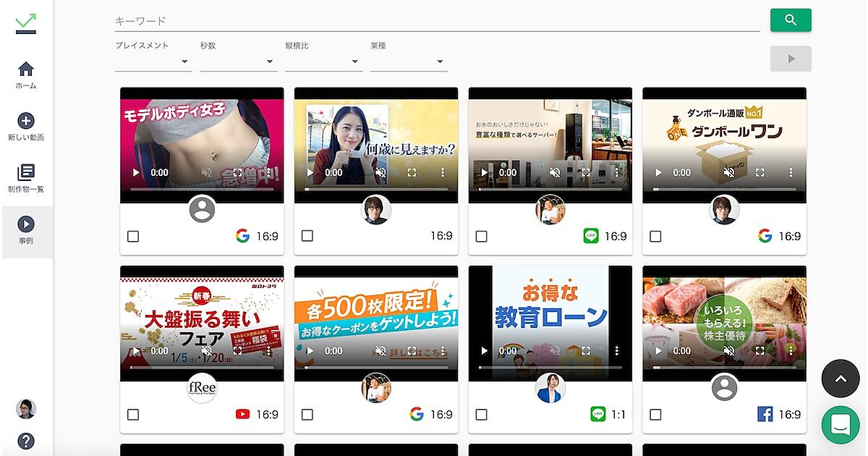Image resolution: width=868 pixels, height=456 pixels.
Task: Play the 何歳に見えますか video
Action: 310,173
